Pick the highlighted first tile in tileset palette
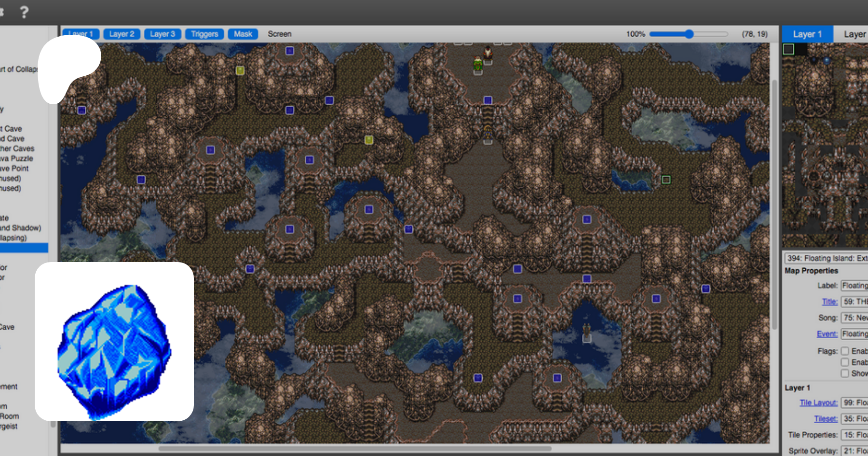 click(x=788, y=49)
